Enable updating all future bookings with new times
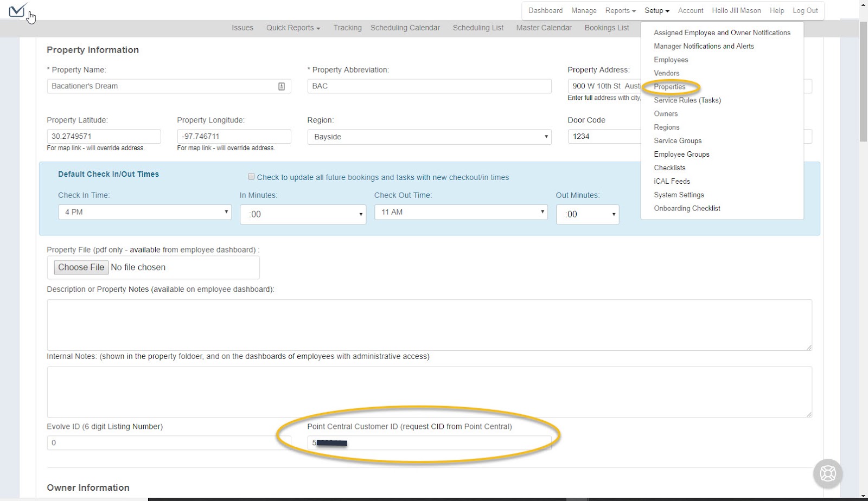The image size is (868, 501). point(251,176)
